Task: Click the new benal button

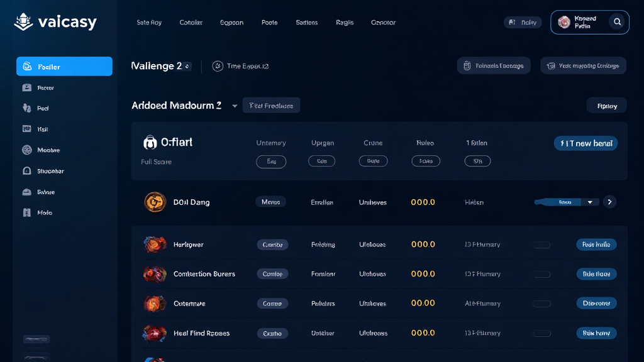Action: 586,143
